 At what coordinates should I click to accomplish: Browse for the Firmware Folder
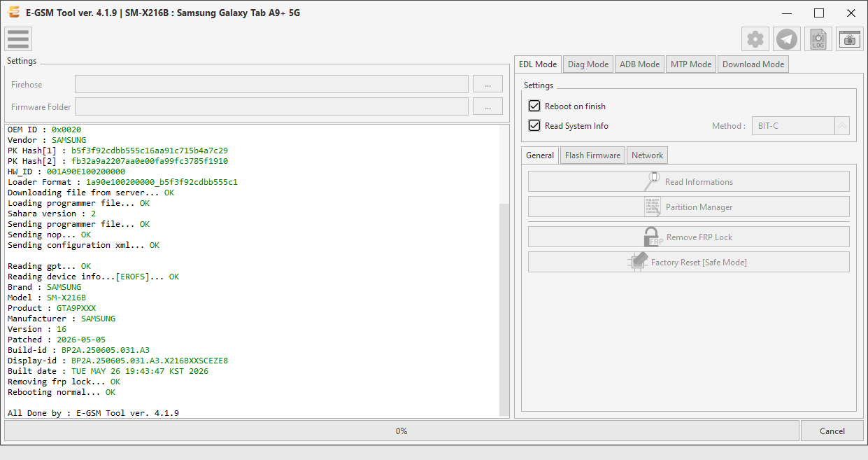click(488, 106)
